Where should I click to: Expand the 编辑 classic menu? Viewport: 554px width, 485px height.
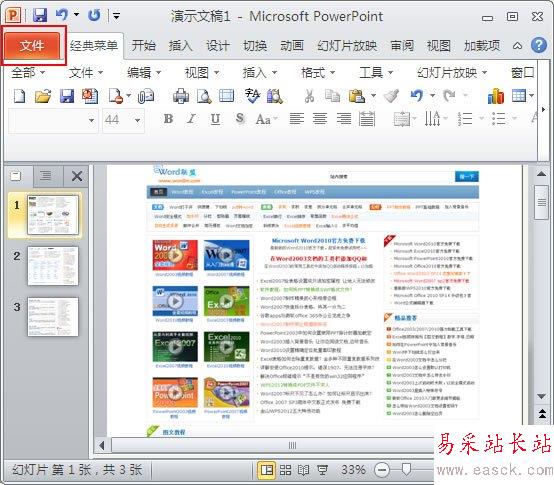click(144, 72)
